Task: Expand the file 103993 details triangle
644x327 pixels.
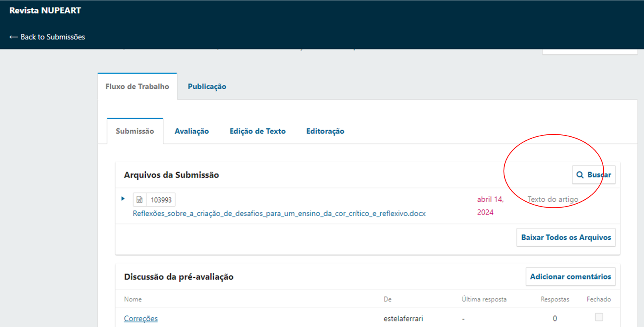Action: click(x=123, y=199)
